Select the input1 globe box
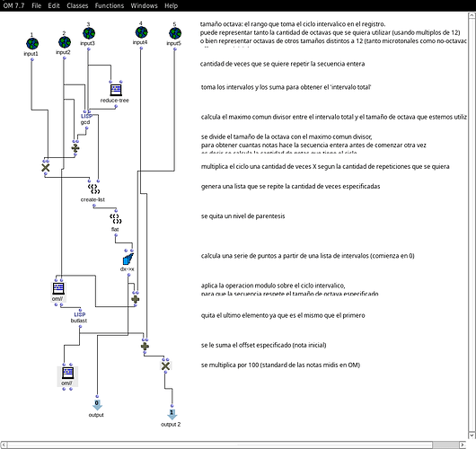The height and width of the screenshot is (449, 476). point(32,44)
